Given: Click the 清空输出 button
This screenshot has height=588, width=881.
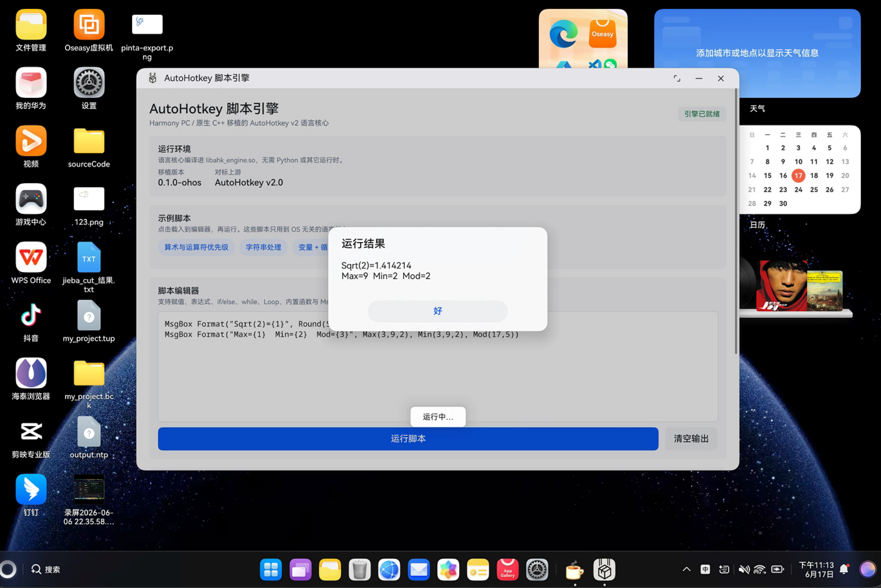Looking at the screenshot, I should (x=691, y=439).
